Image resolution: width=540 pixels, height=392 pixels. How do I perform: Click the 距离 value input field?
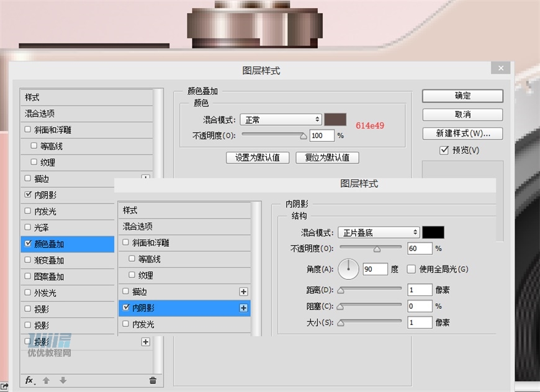point(420,290)
